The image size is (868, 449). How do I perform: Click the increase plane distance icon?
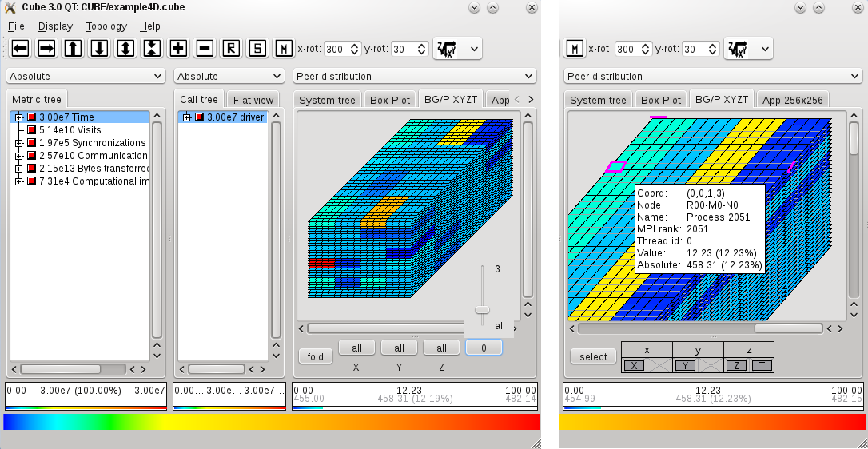(125, 49)
